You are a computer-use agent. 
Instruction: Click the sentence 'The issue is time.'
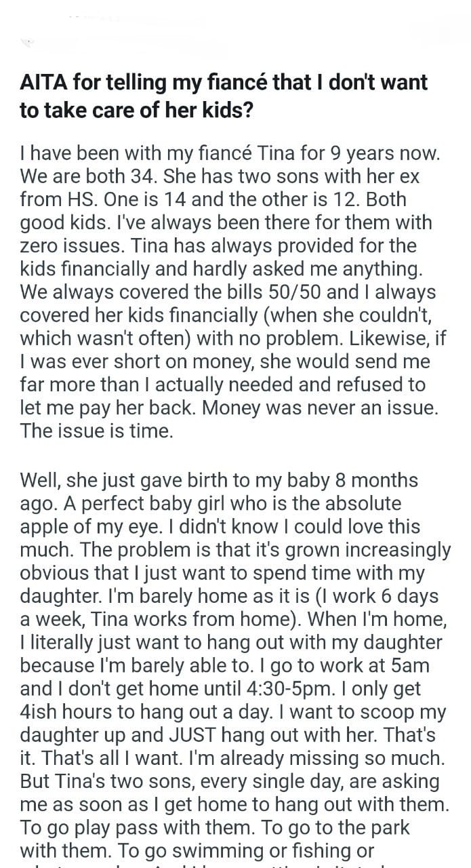click(x=96, y=431)
